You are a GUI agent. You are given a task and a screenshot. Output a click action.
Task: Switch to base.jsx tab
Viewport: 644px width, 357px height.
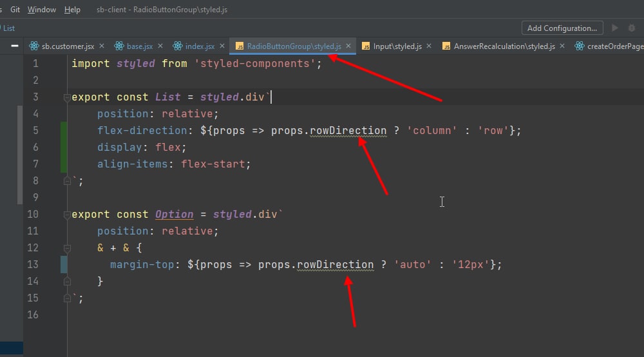(140, 46)
